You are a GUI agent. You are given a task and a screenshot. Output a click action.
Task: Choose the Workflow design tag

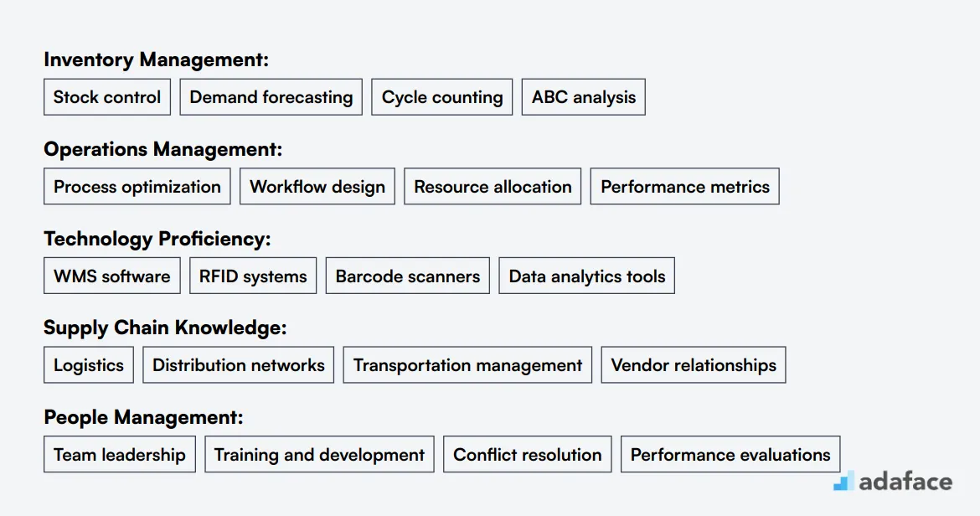(x=317, y=186)
